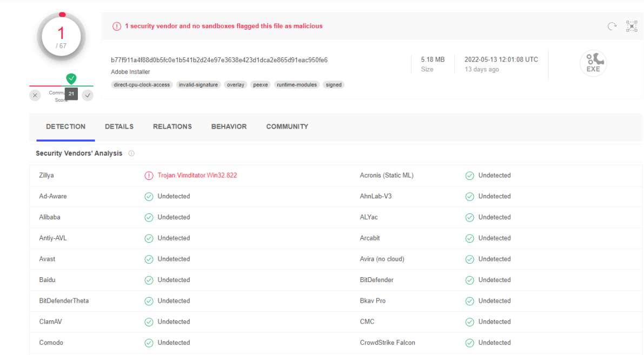Click the Security Vendors' Analysis heading
This screenshot has width=644, height=355.
[x=79, y=153]
